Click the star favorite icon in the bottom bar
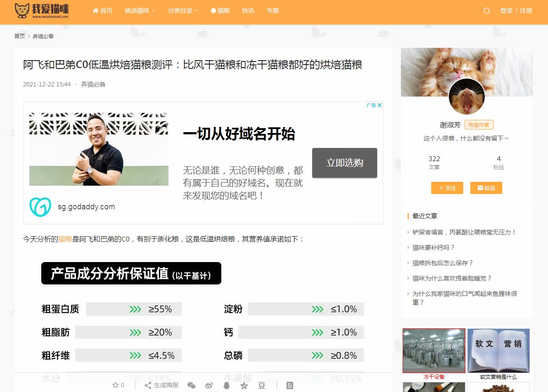This screenshot has width=548, height=392. [x=115, y=385]
